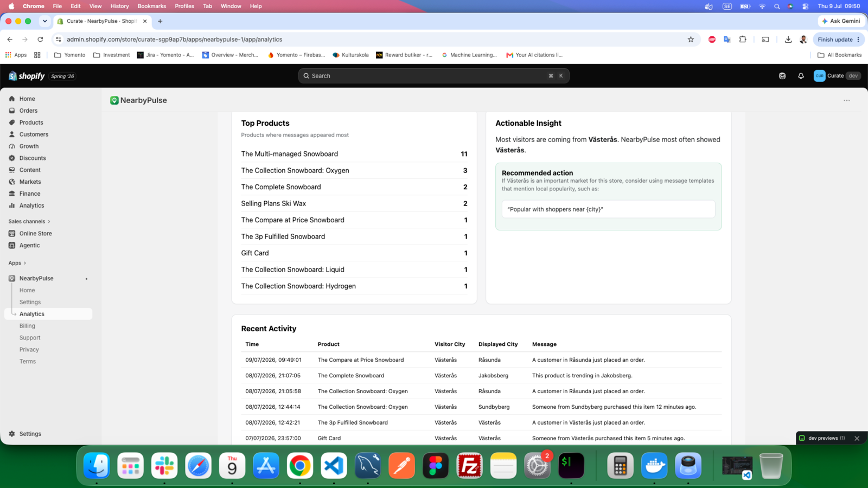The width and height of the screenshot is (868, 488).
Task: Select Growth in the left navigation
Action: [x=29, y=146]
